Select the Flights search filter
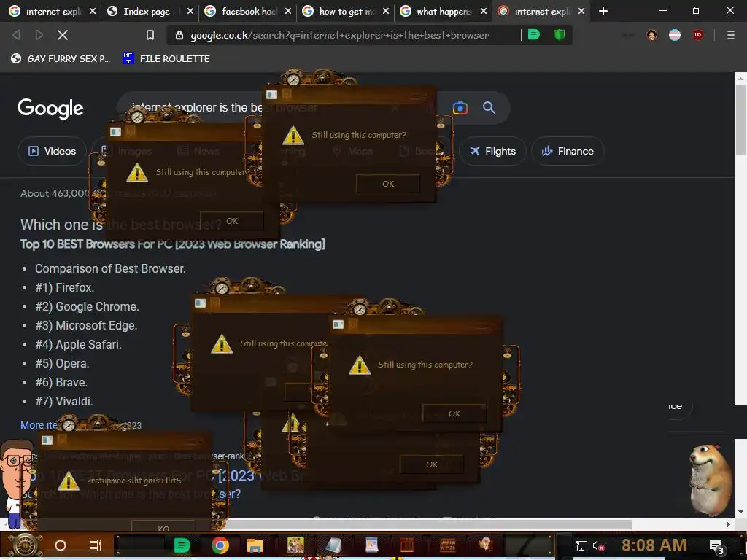747x560 pixels. coord(492,151)
